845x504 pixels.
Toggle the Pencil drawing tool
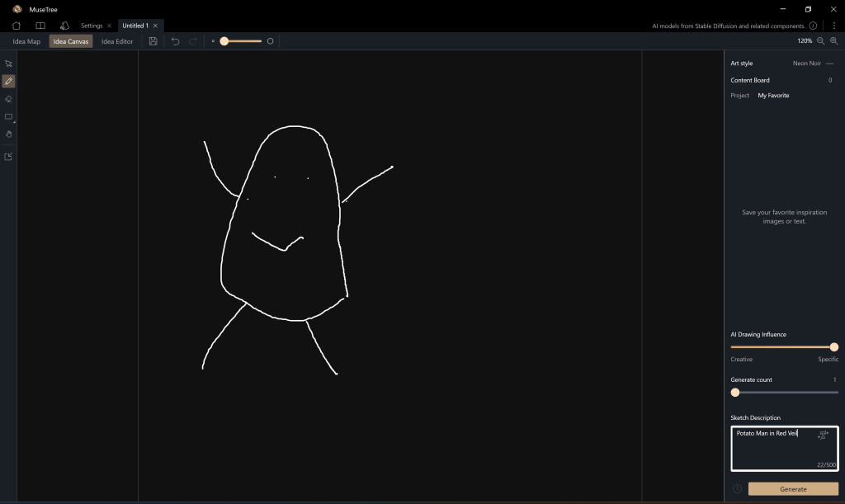coord(8,81)
